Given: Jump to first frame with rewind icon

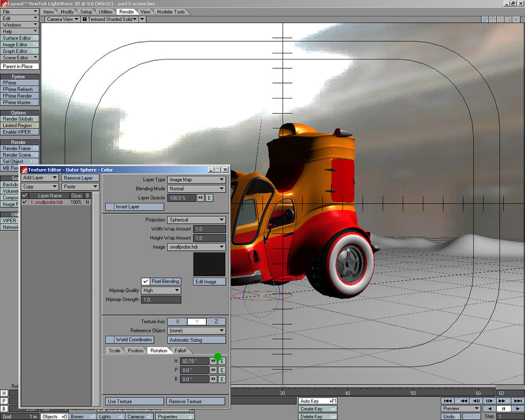Looking at the screenshot, I should (x=447, y=400).
